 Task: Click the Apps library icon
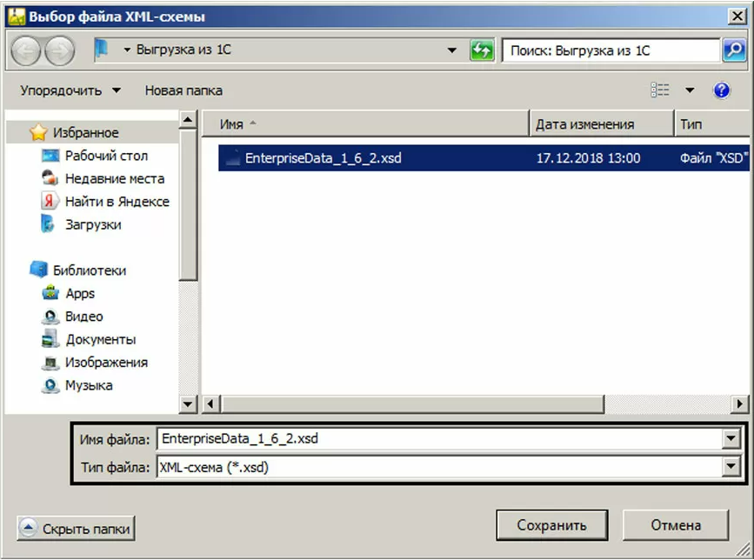(x=50, y=293)
